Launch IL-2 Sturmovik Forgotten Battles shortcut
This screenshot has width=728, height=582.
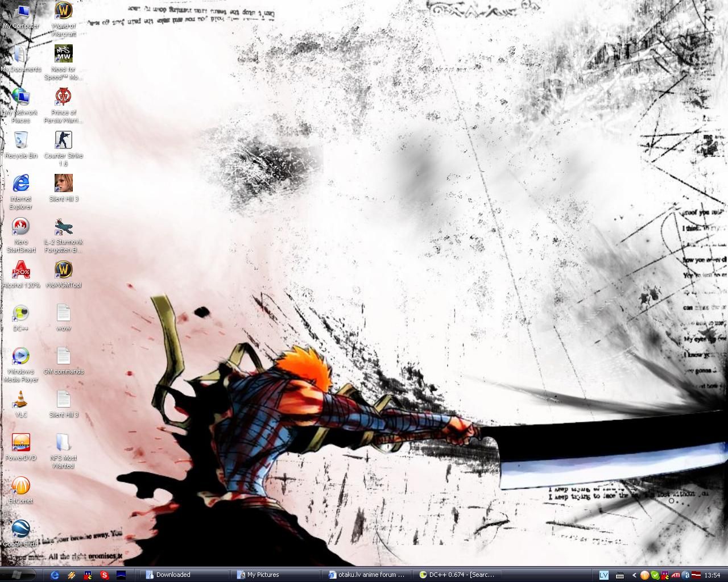pyautogui.click(x=64, y=235)
